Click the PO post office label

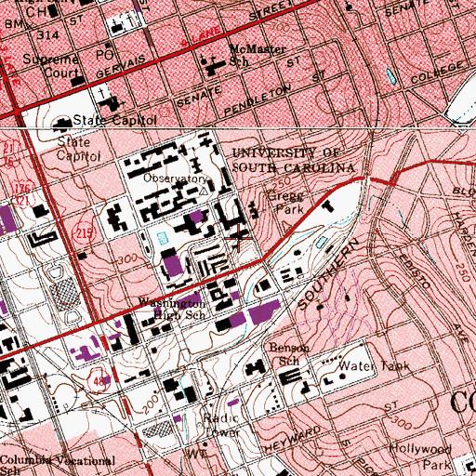pos(104,55)
